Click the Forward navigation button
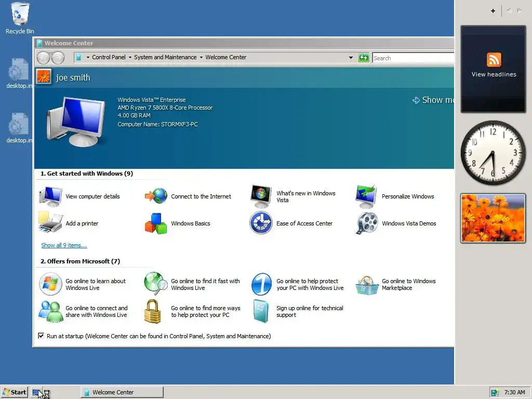Screen dimensions: 532x399 point(58,58)
